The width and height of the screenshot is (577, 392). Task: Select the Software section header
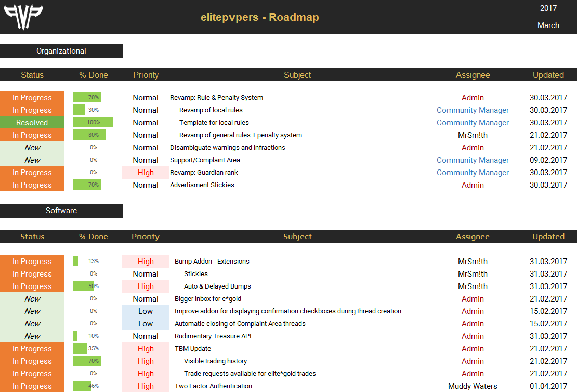[x=61, y=211]
